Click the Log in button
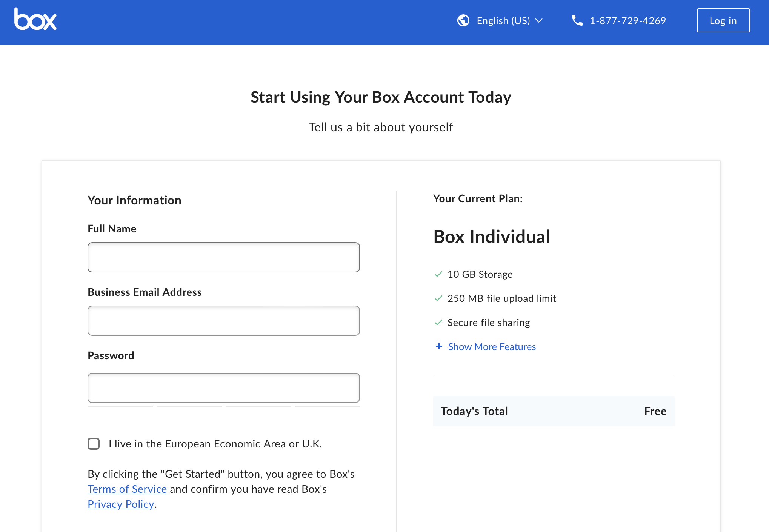769x532 pixels. point(723,20)
